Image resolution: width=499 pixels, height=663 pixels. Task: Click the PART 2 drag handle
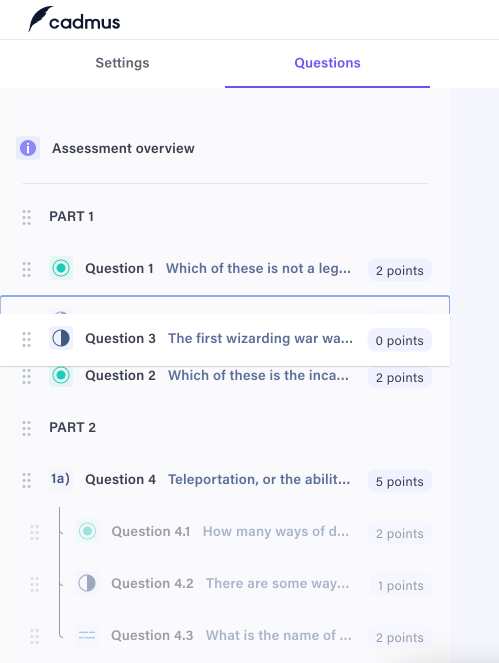pos(26,428)
